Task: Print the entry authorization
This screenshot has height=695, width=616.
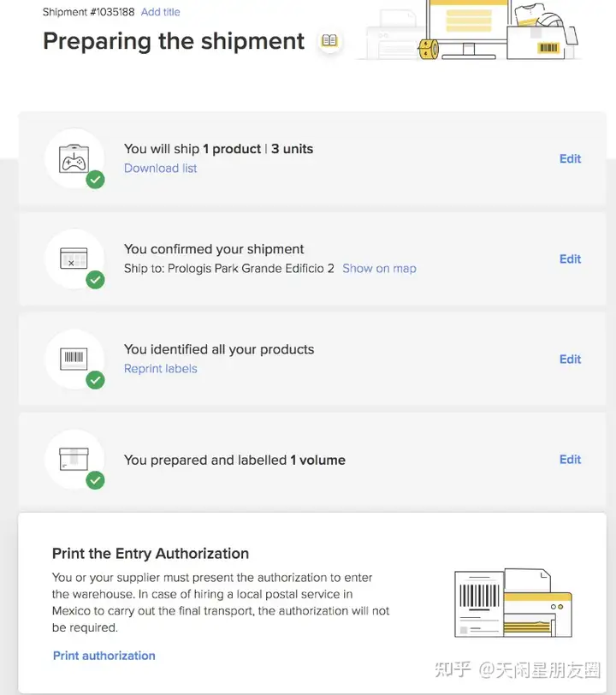Action: (104, 656)
